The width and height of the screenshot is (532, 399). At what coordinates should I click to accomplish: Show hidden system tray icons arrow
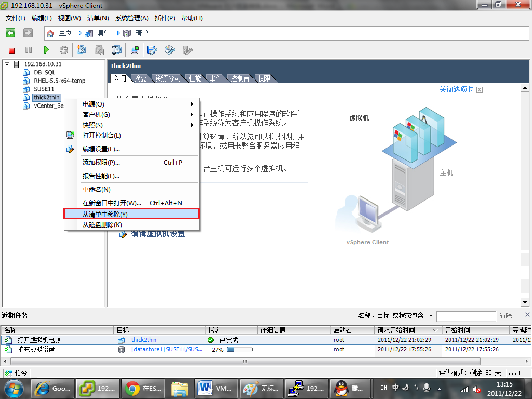pos(439,389)
